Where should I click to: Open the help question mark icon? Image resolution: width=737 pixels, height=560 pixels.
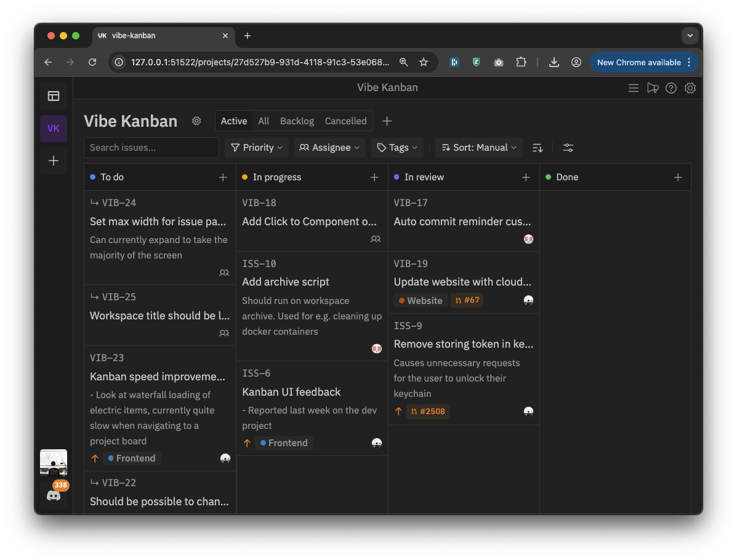click(671, 87)
